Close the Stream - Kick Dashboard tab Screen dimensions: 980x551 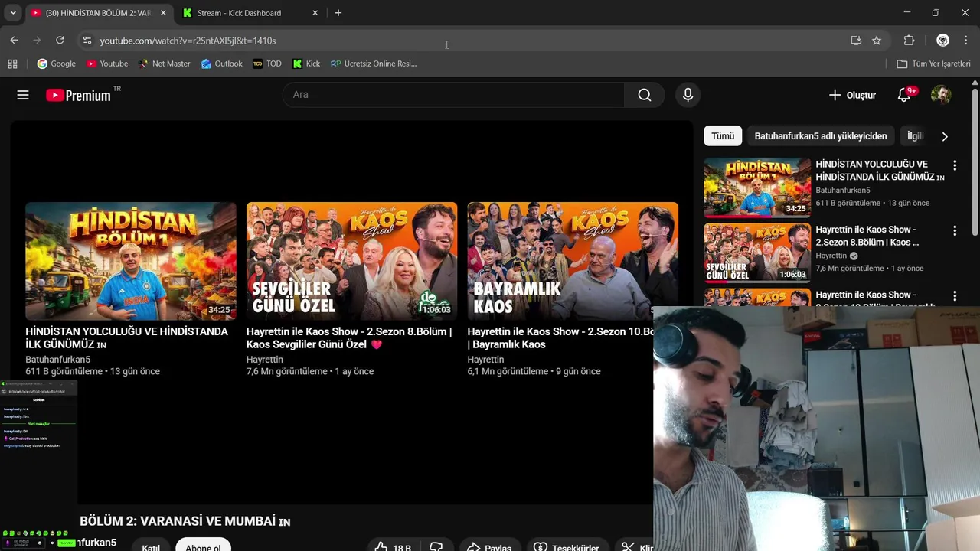(315, 13)
